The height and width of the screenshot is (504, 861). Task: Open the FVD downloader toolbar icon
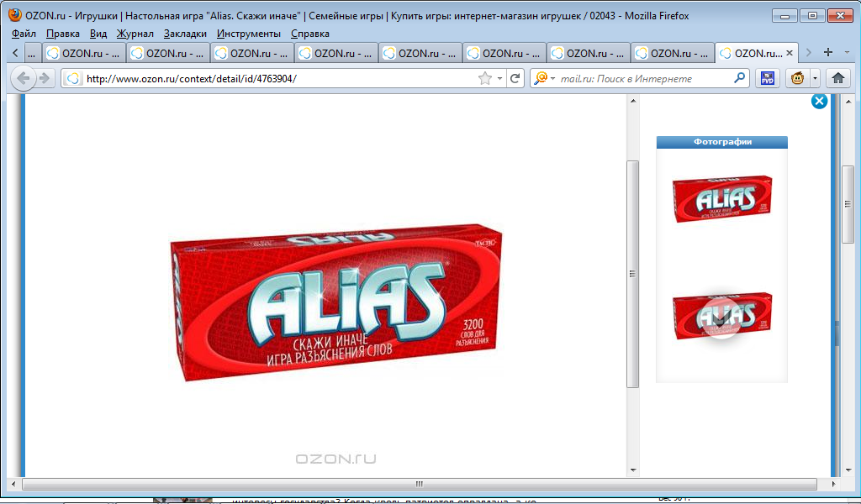pos(768,78)
